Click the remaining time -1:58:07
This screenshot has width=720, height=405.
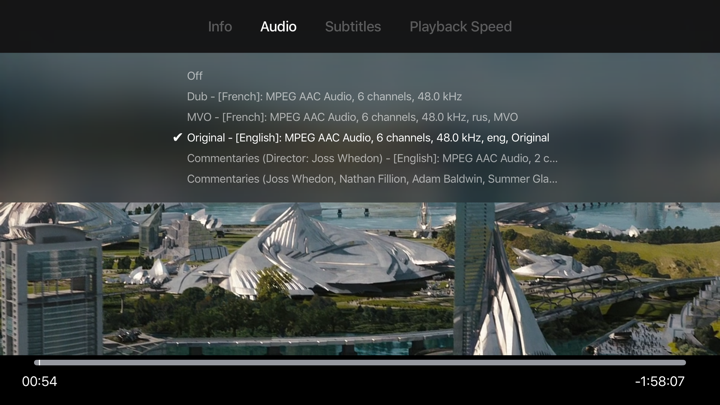(x=660, y=382)
